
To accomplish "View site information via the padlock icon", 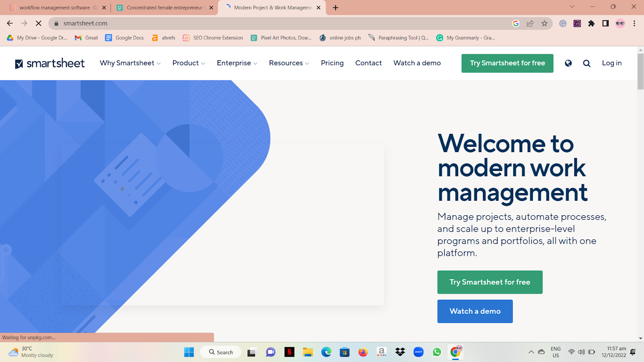I will click(x=56, y=23).
